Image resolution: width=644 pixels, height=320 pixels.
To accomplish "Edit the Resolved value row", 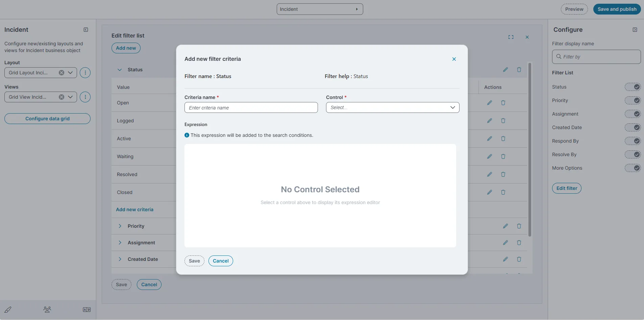I will click(490, 174).
